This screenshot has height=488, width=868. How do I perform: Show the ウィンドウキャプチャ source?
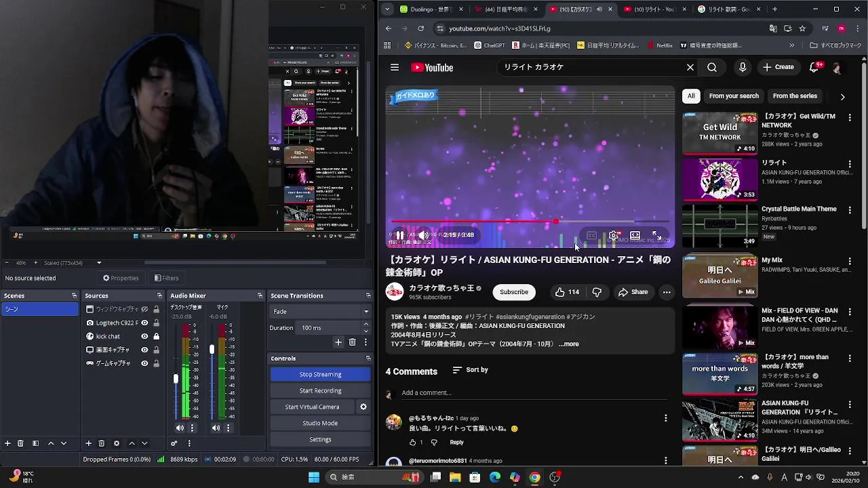point(144,309)
